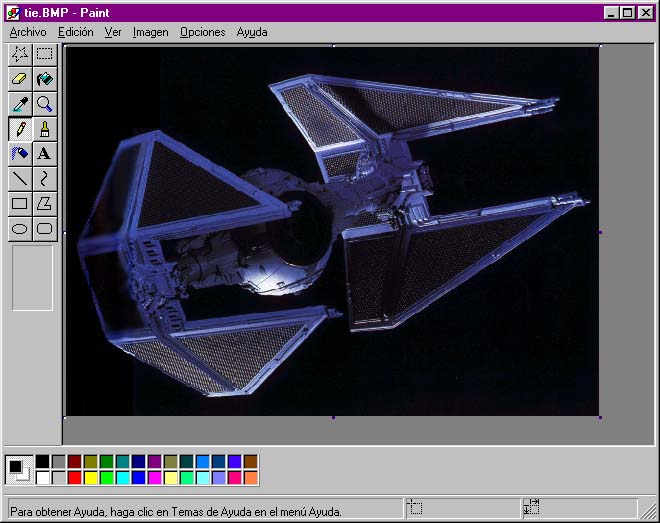The width and height of the screenshot is (660, 523).
Task: Open the Opciones menu
Action: pyautogui.click(x=202, y=32)
